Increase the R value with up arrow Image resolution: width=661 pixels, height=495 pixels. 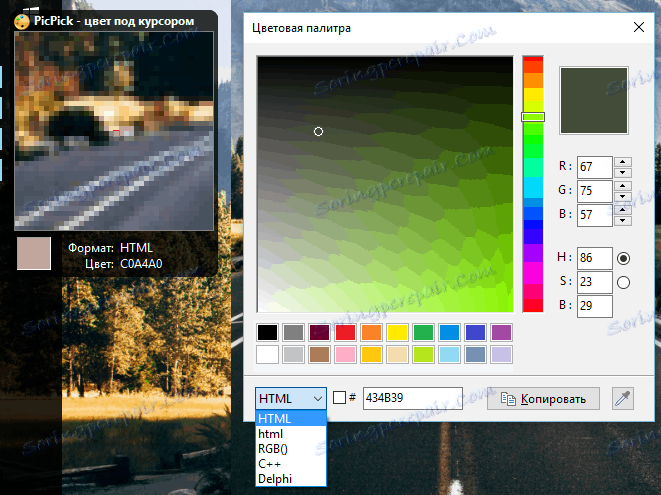(623, 162)
